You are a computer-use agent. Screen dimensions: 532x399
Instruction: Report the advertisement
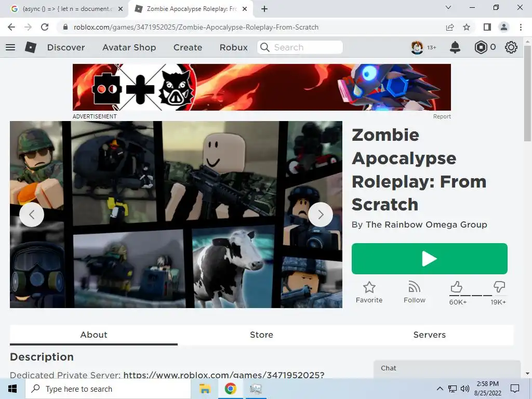[x=442, y=116]
